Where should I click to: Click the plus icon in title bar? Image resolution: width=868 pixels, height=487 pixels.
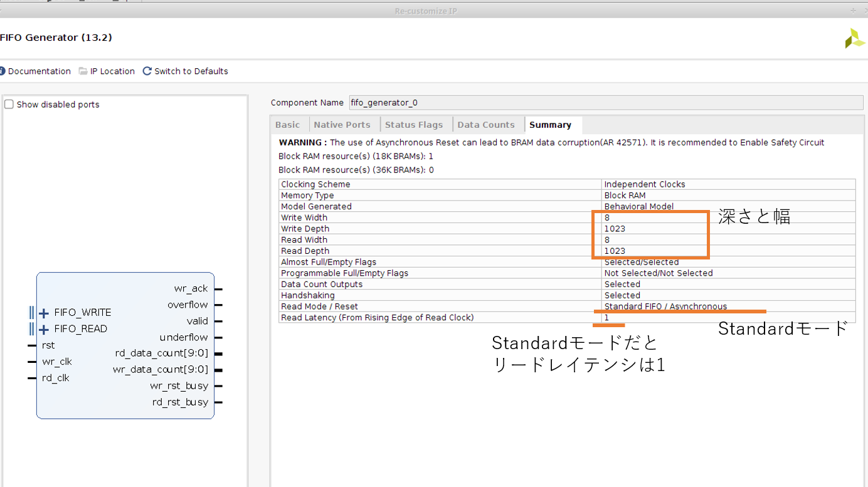(x=853, y=11)
